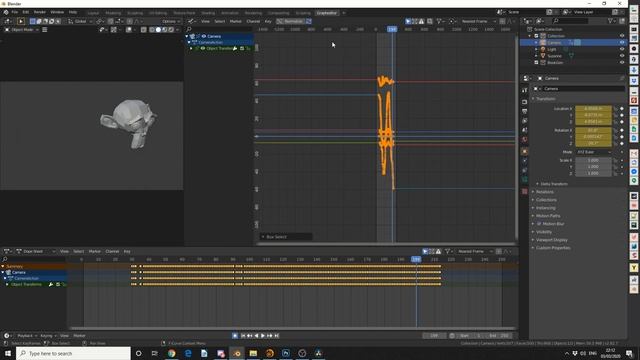This screenshot has width=640, height=360.
Task: Select Camera object in the outliner
Action: [x=554, y=42]
